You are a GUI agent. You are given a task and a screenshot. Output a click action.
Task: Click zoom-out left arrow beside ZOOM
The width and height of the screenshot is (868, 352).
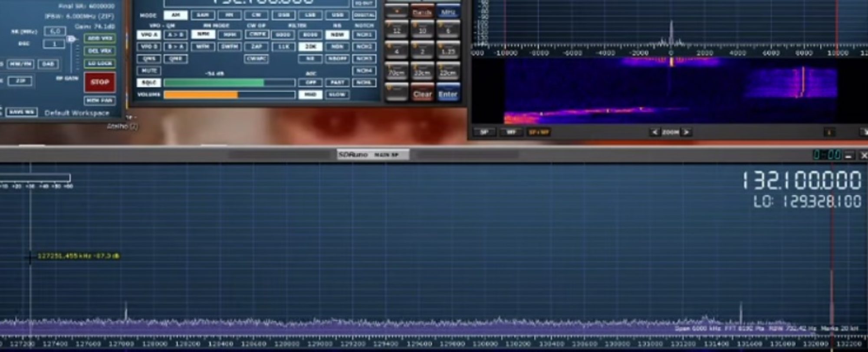(x=655, y=132)
